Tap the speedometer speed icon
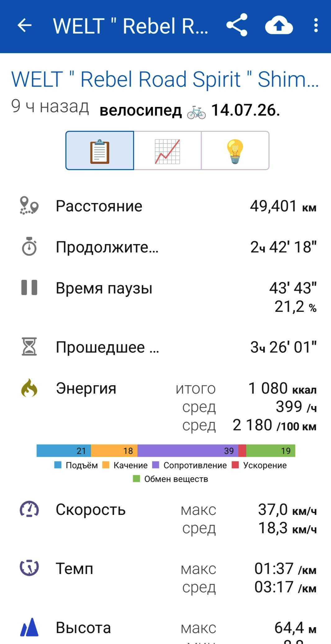331x644 pixels. click(x=29, y=509)
